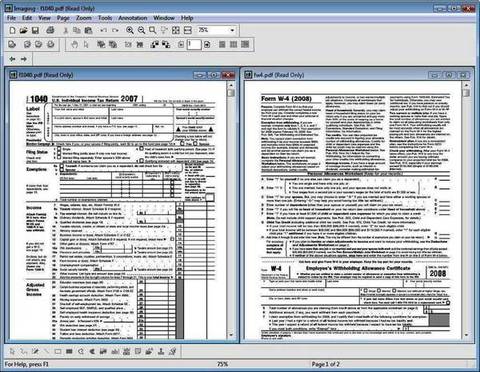The height and width of the screenshot is (372, 480).
Task: Select the filled rectangle annotation tool
Action: click(69, 351)
